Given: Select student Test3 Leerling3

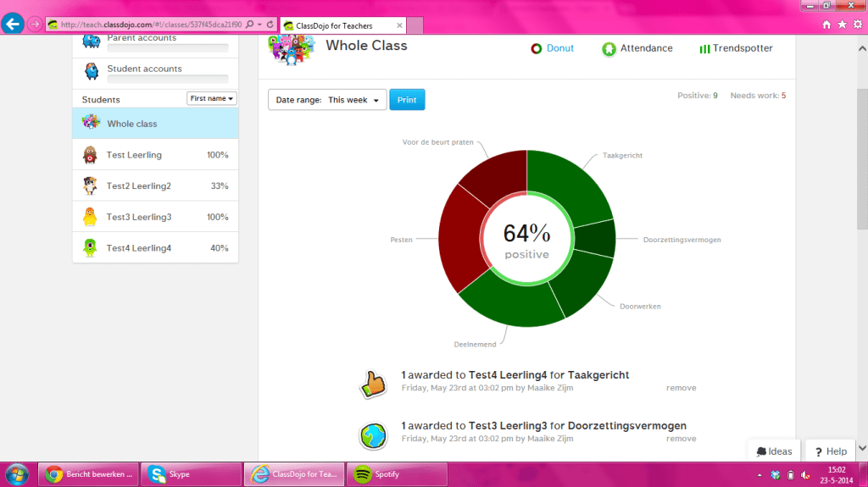Looking at the screenshot, I should click(x=155, y=217).
